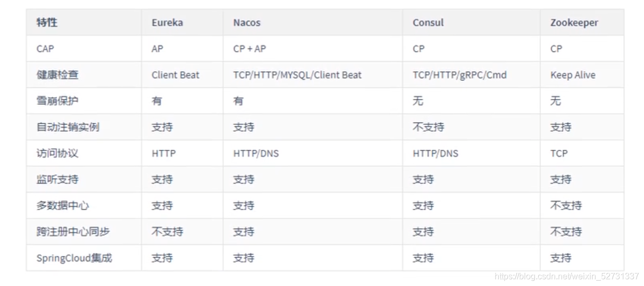The height and width of the screenshot is (286, 644).
Task: Click Nacos's 支持 in SpringCloud集成 row
Action: [x=244, y=258]
